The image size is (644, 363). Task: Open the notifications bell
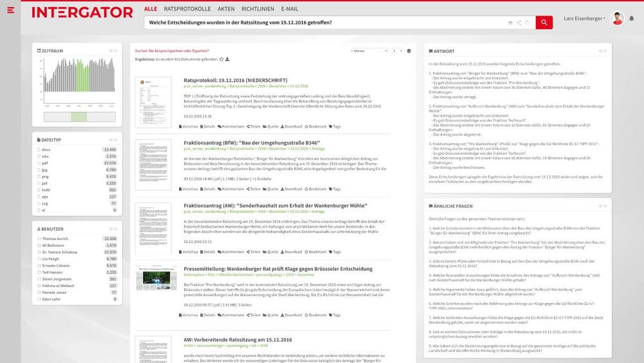631,18
